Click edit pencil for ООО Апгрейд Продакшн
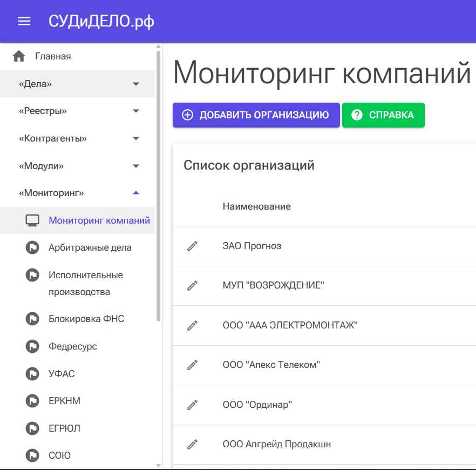 (x=193, y=445)
